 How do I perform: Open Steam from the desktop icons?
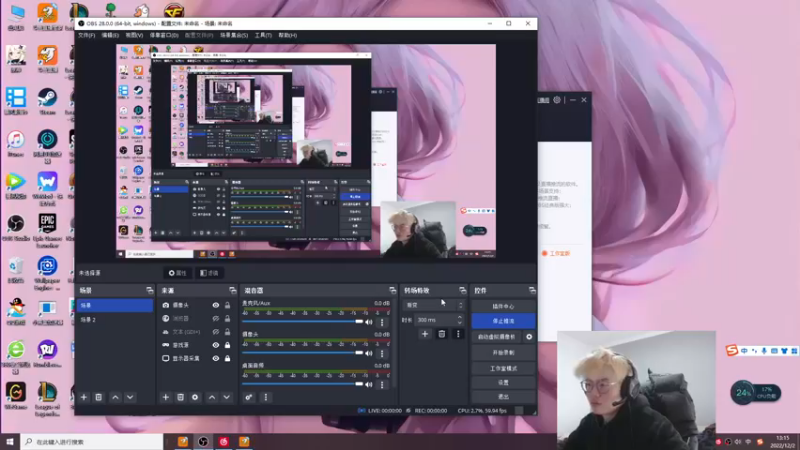pyautogui.click(x=47, y=101)
